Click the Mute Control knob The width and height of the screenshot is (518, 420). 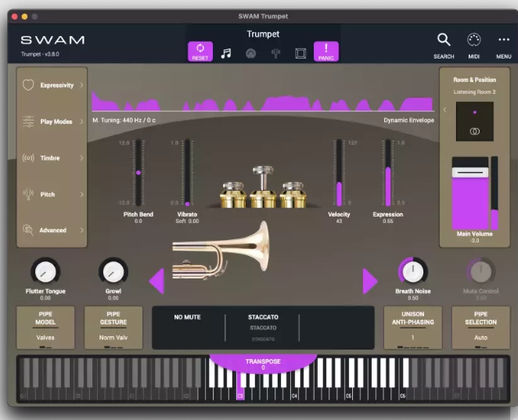480,271
